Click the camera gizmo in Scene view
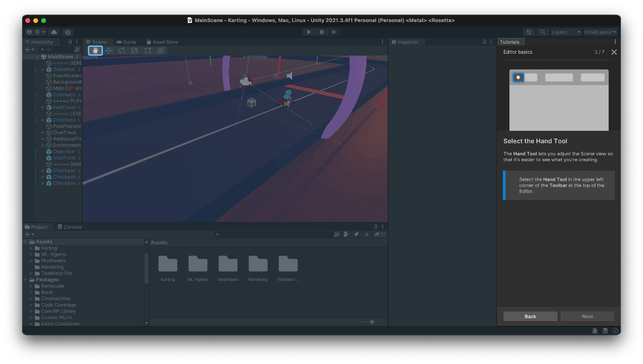The width and height of the screenshot is (643, 364). (x=245, y=82)
